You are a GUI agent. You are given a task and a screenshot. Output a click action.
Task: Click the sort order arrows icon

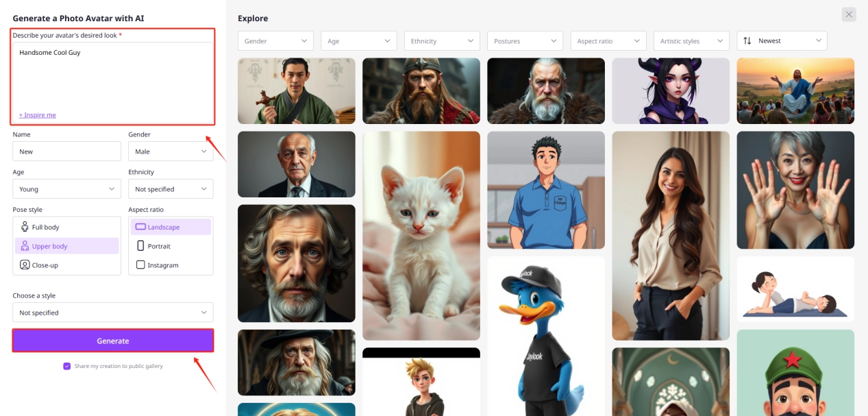point(747,41)
